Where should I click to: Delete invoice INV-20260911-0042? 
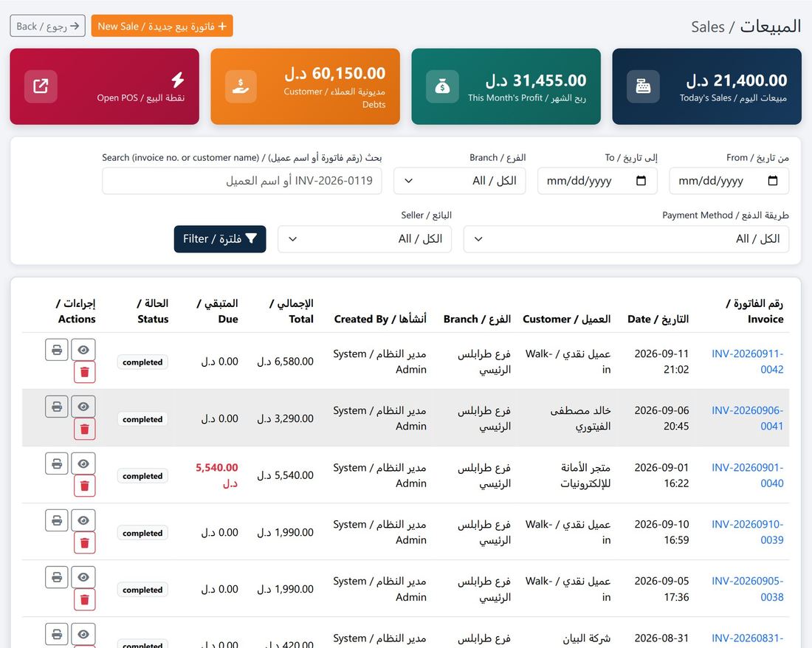point(84,372)
